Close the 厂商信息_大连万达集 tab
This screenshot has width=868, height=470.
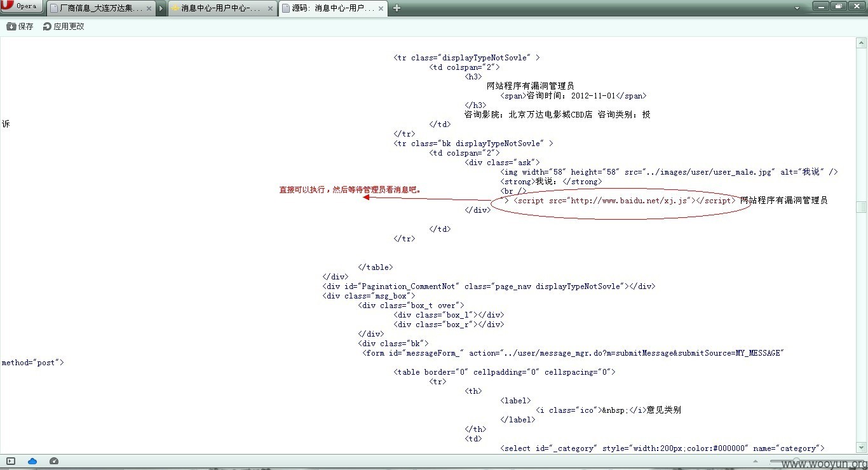point(149,9)
